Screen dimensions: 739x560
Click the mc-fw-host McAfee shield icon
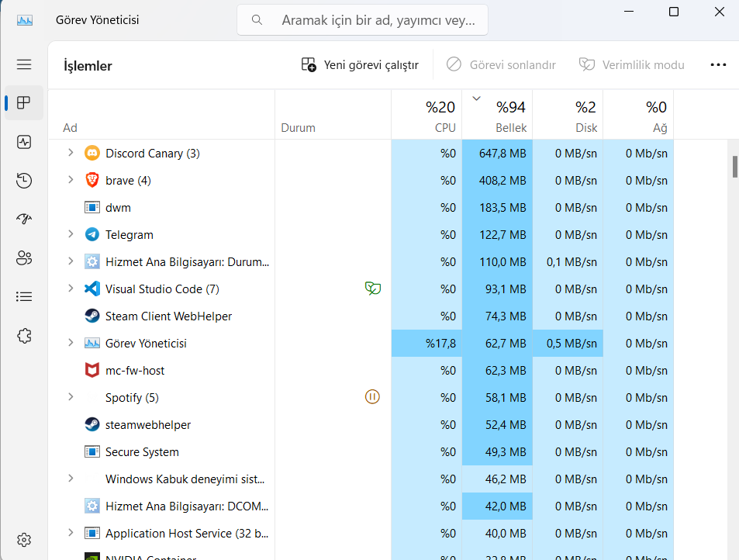(92, 370)
